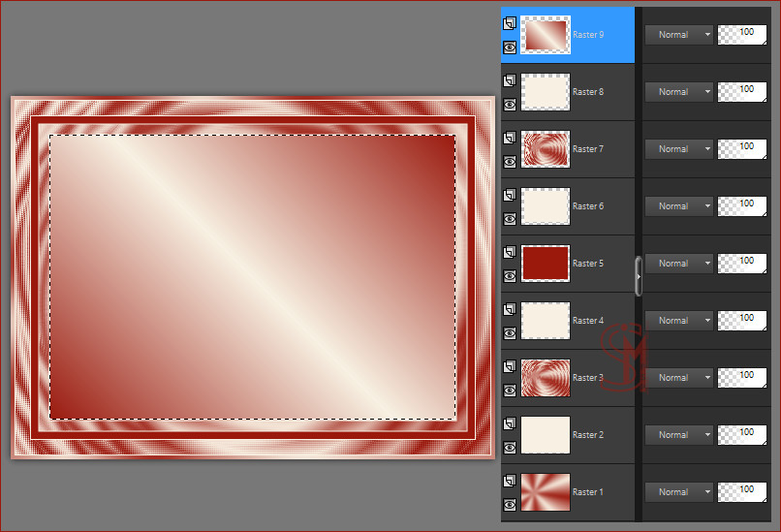Hide the Raster 1 layer with its eye icon

(510, 504)
